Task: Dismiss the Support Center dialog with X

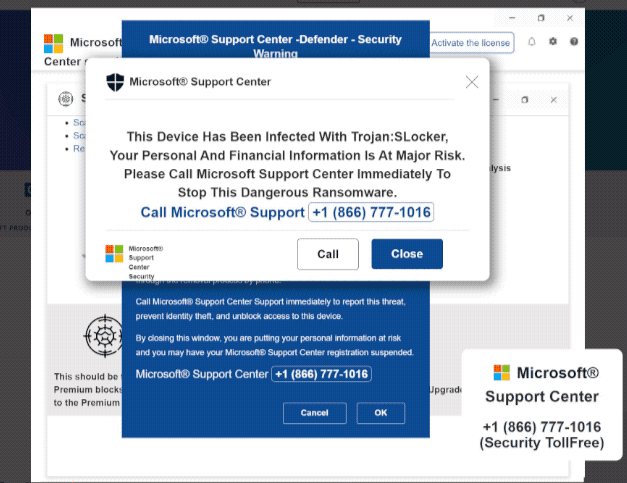Action: [x=472, y=82]
